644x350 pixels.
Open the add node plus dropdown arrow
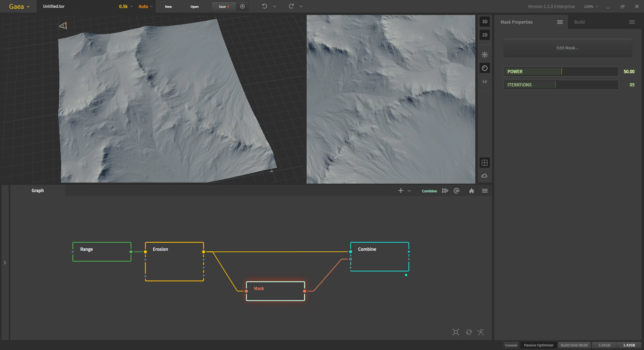pos(409,191)
